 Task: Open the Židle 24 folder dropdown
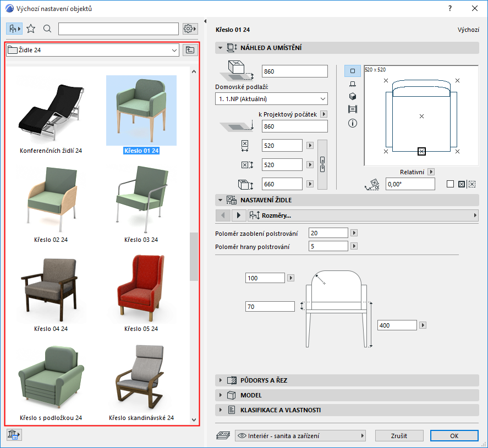pos(174,50)
